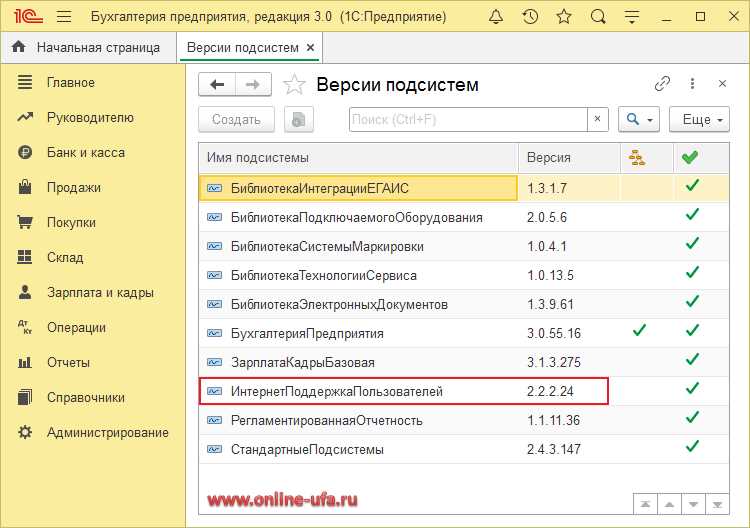
Task: Go forward with the right arrow button
Action: [x=253, y=85]
